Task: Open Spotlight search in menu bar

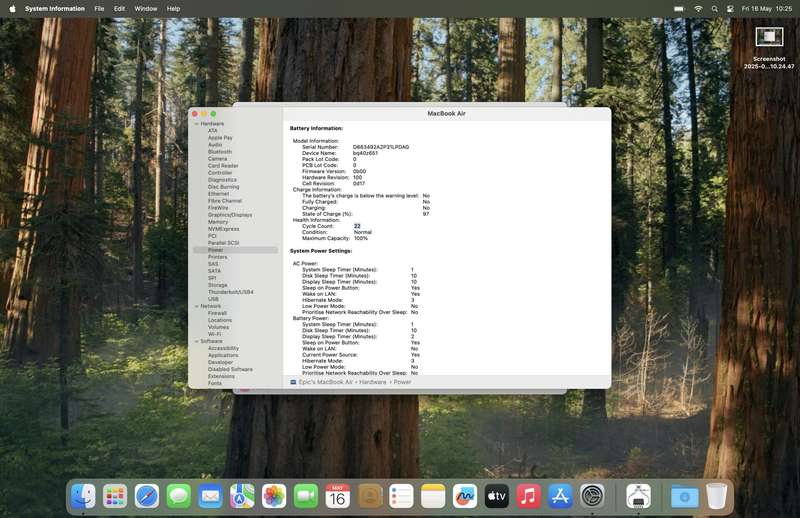Action: [x=714, y=9]
